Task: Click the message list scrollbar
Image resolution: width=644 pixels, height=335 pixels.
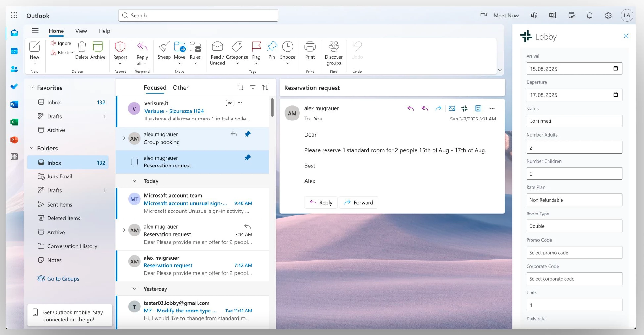Action: click(272, 107)
